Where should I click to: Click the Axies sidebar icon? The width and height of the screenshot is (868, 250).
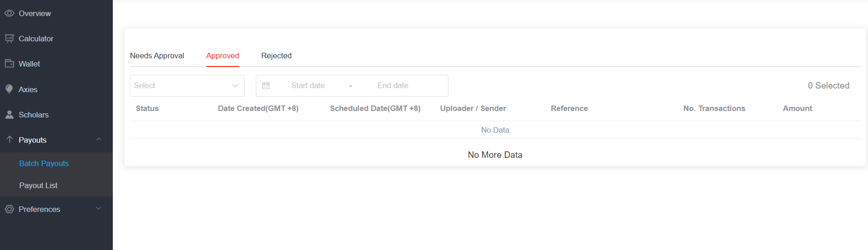[x=9, y=89]
